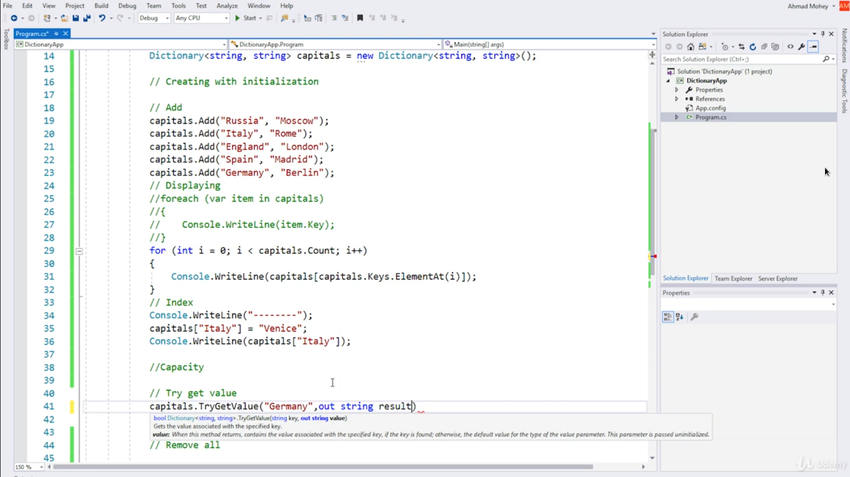
Task: Click Home icon in Solution Explorer toolbar
Action: [x=691, y=47]
